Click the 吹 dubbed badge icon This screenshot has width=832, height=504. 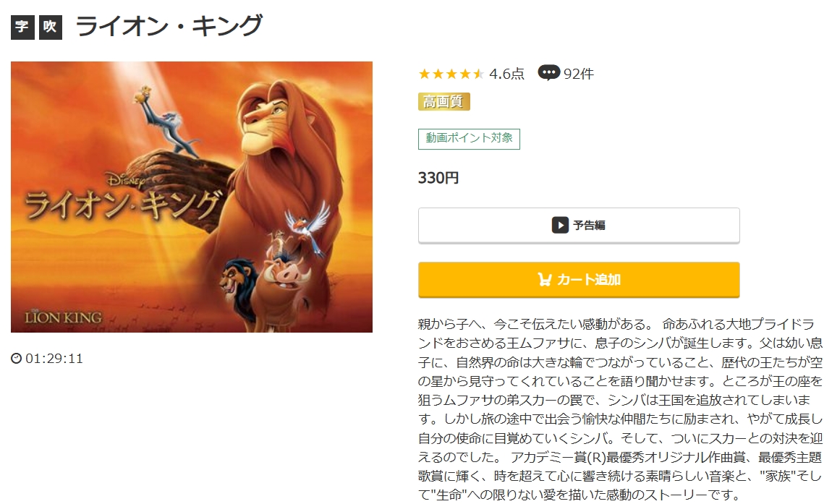pyautogui.click(x=51, y=27)
